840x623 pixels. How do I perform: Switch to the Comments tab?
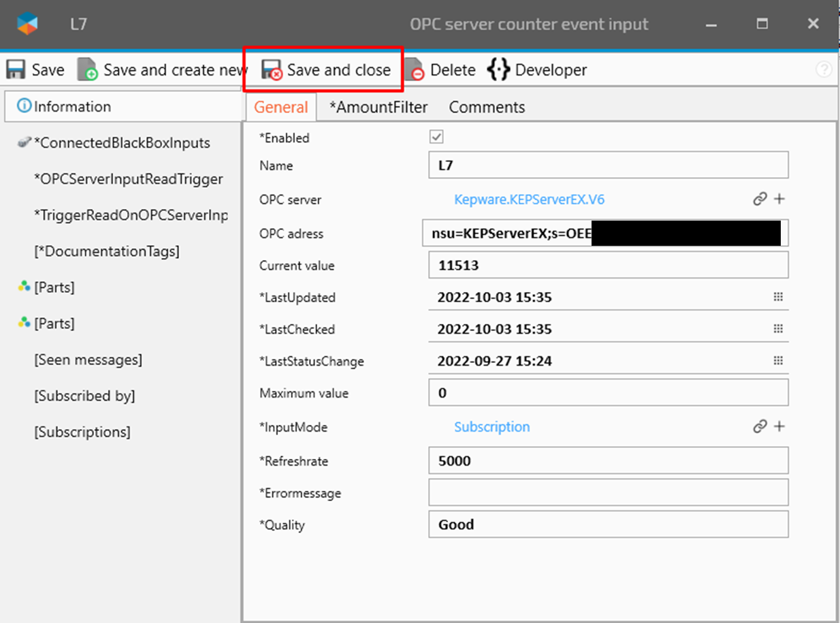487,108
